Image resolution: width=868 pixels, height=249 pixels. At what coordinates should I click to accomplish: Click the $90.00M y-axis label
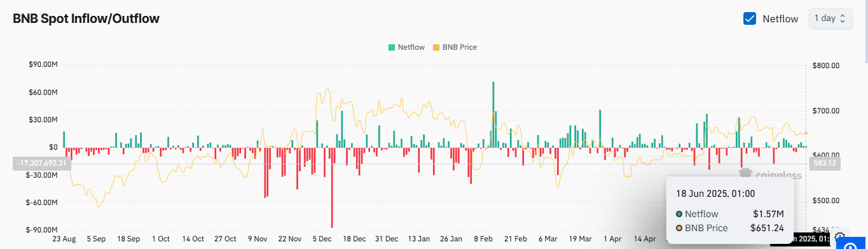coord(44,65)
